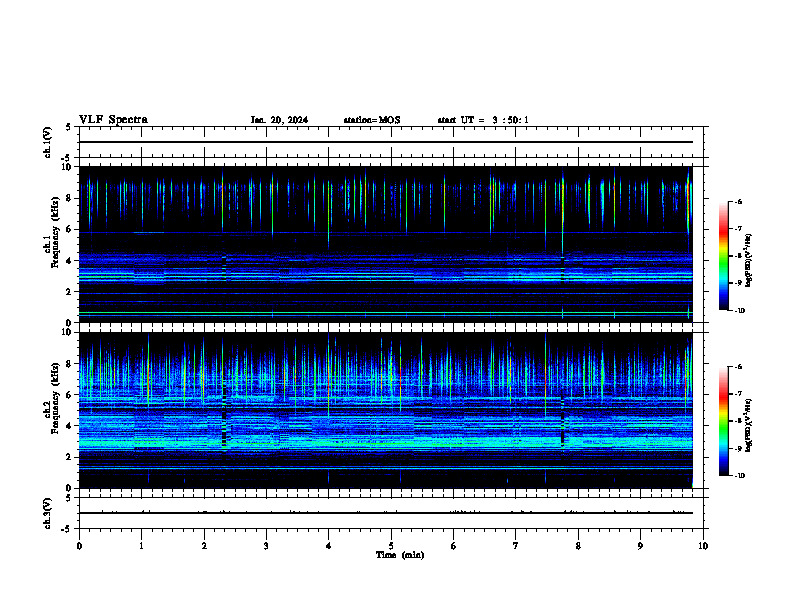Click the ch.1 spectrogram color scale bar

coord(723,256)
